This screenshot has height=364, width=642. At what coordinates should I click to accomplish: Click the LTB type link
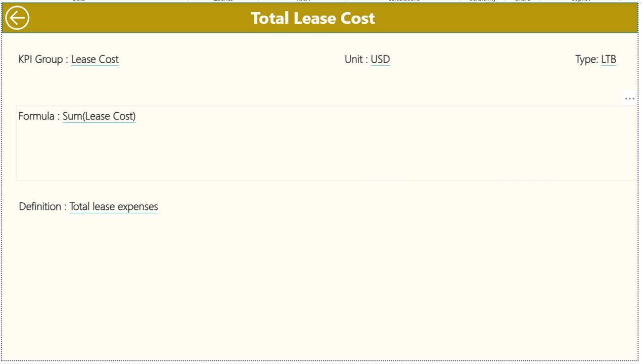pos(608,59)
